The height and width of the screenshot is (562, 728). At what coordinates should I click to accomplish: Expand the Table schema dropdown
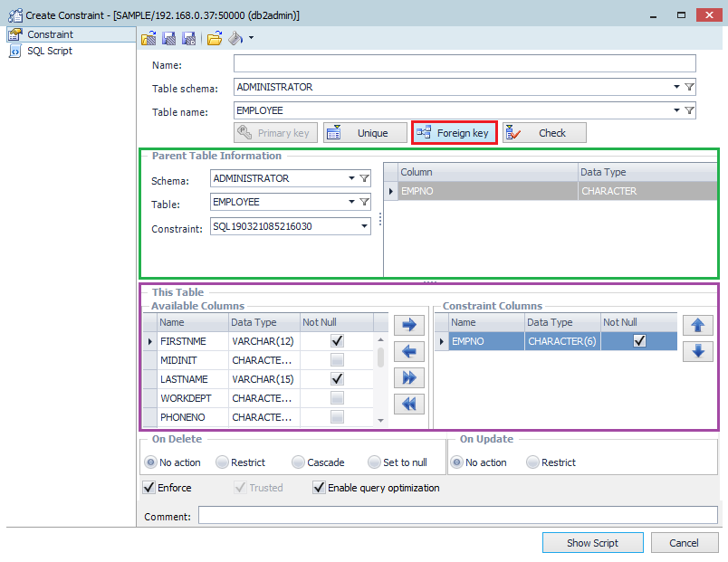click(676, 87)
